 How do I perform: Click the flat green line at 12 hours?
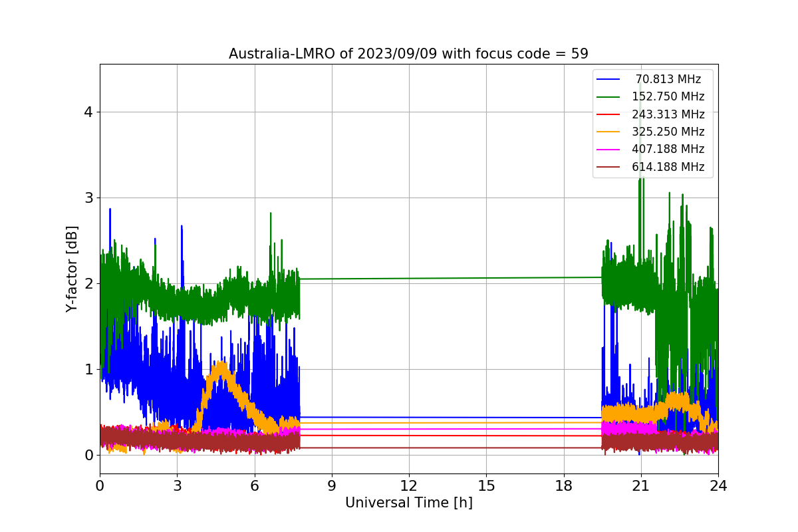[409, 278]
